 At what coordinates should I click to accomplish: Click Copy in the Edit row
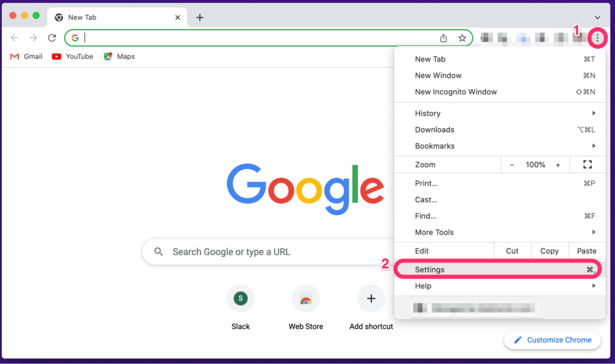point(549,251)
